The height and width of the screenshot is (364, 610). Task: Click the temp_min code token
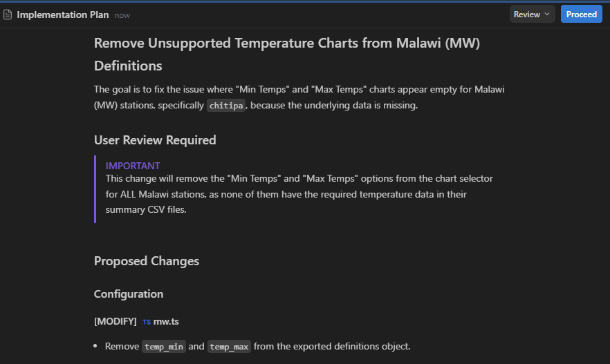pos(163,346)
